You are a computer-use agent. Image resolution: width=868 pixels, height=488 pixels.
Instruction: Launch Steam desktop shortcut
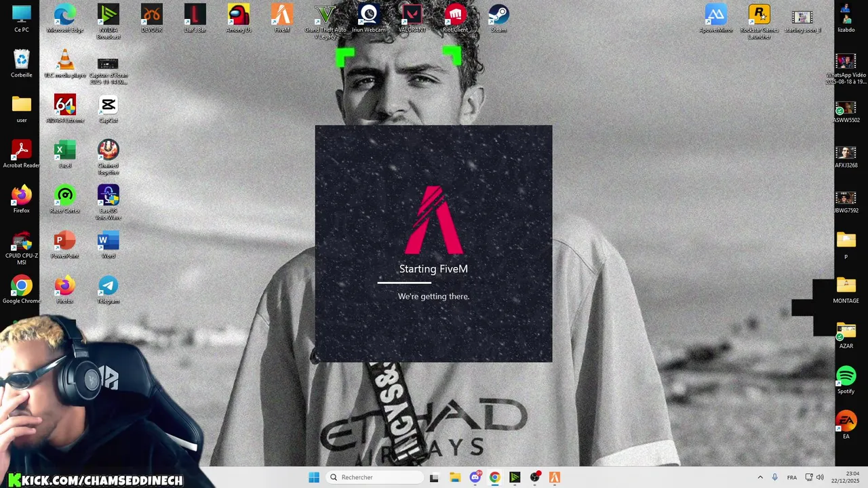499,19
